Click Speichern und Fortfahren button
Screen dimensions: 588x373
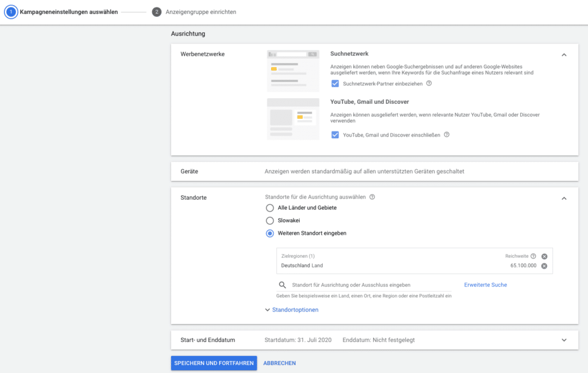pyautogui.click(x=214, y=363)
